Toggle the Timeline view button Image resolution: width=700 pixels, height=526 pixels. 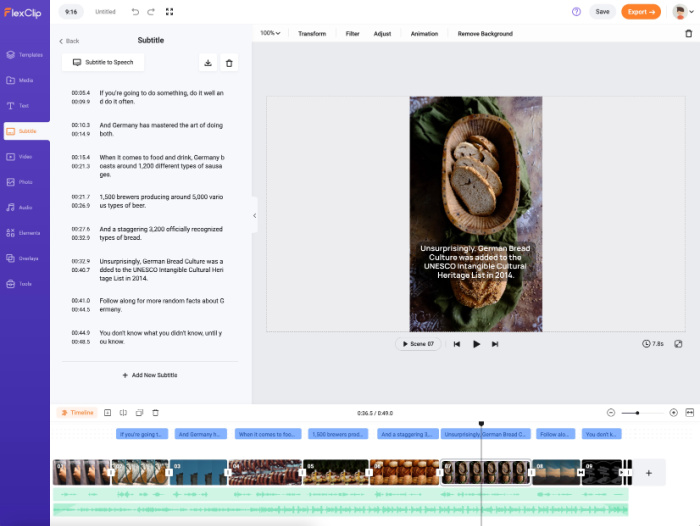tap(77, 412)
